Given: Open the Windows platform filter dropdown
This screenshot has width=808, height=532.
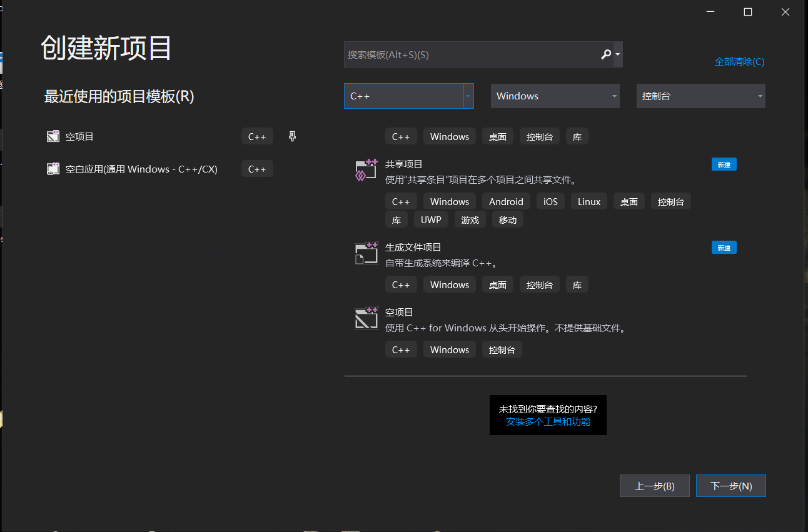Looking at the screenshot, I should tap(555, 96).
